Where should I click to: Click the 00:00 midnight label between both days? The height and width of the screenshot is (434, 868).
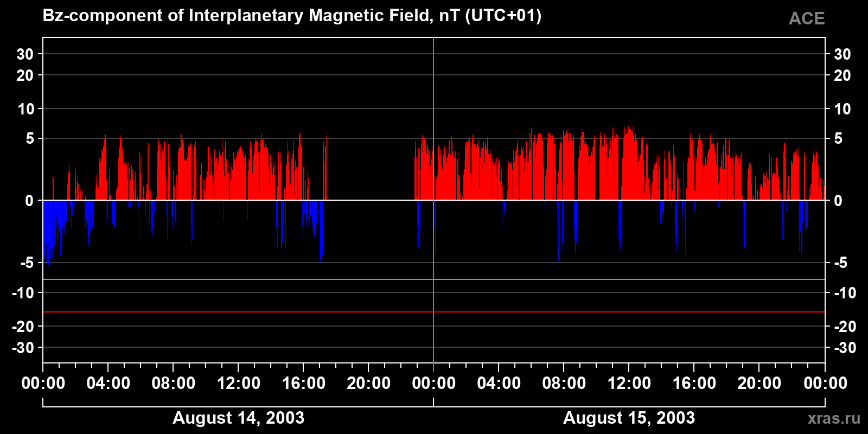pos(433,383)
